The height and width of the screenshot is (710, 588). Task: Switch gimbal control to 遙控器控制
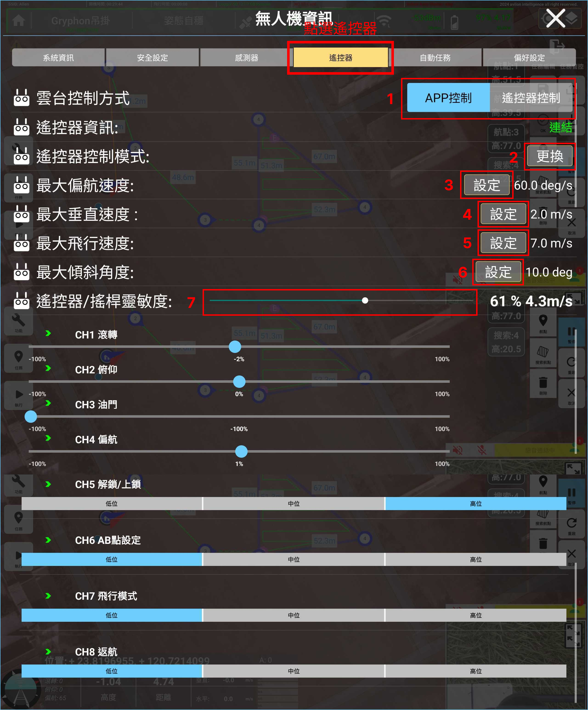tap(531, 98)
